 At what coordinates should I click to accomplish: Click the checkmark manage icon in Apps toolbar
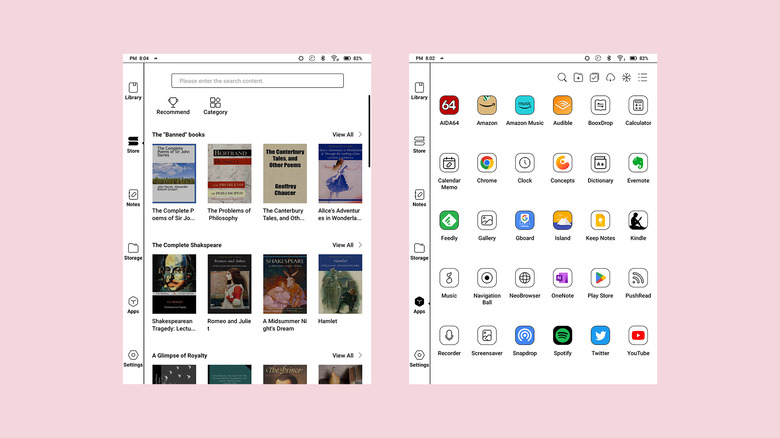click(594, 78)
